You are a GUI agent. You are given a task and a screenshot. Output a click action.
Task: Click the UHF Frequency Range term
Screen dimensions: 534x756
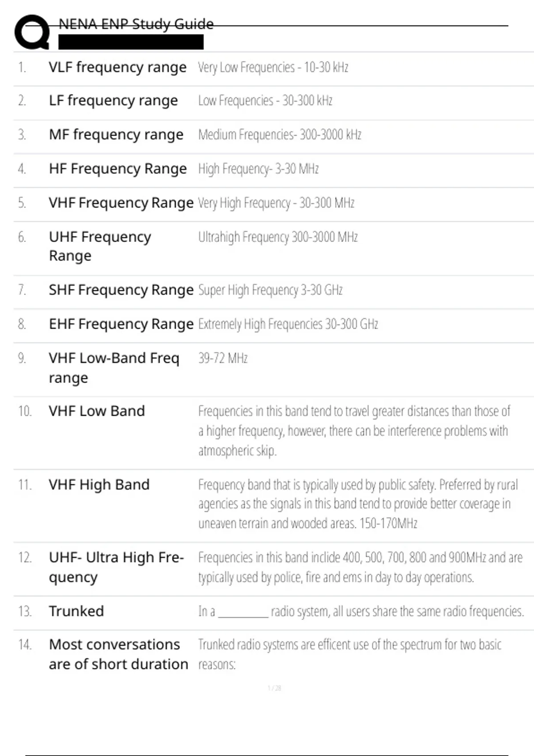click(x=100, y=246)
